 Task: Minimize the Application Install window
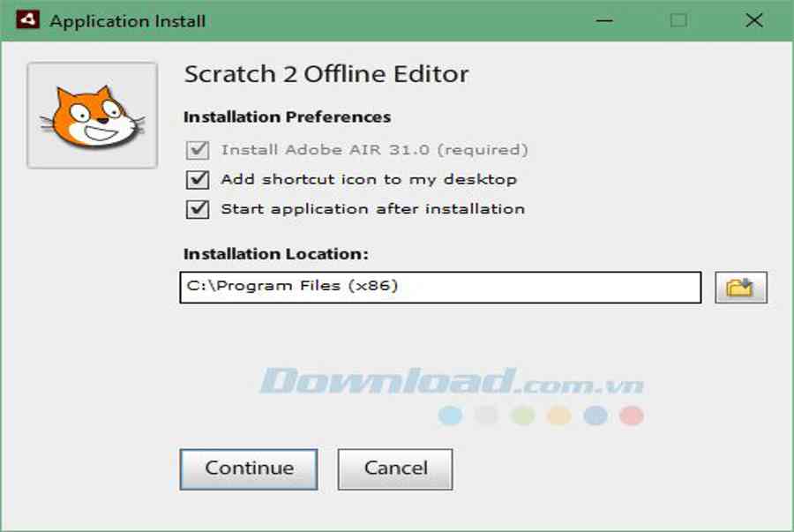(604, 20)
